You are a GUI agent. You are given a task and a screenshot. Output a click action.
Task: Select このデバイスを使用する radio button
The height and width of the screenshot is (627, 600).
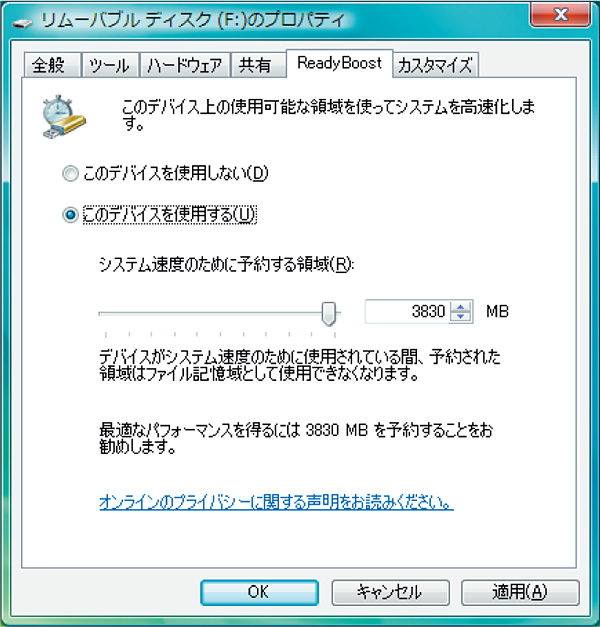pyautogui.click(x=70, y=215)
